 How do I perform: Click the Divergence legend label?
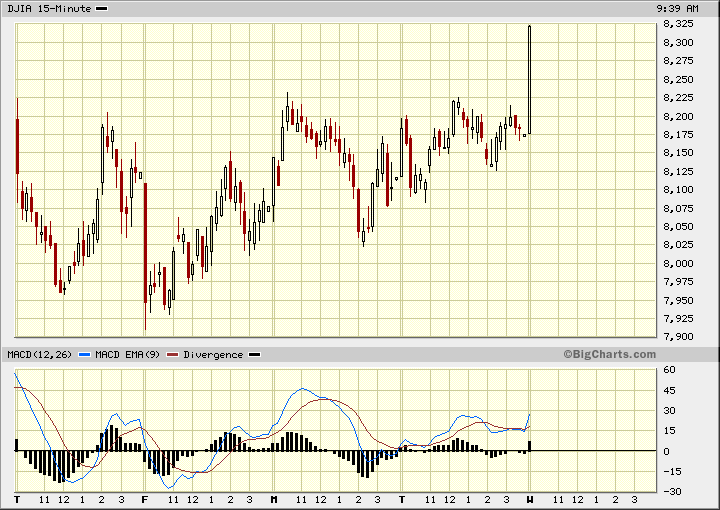coord(212,355)
